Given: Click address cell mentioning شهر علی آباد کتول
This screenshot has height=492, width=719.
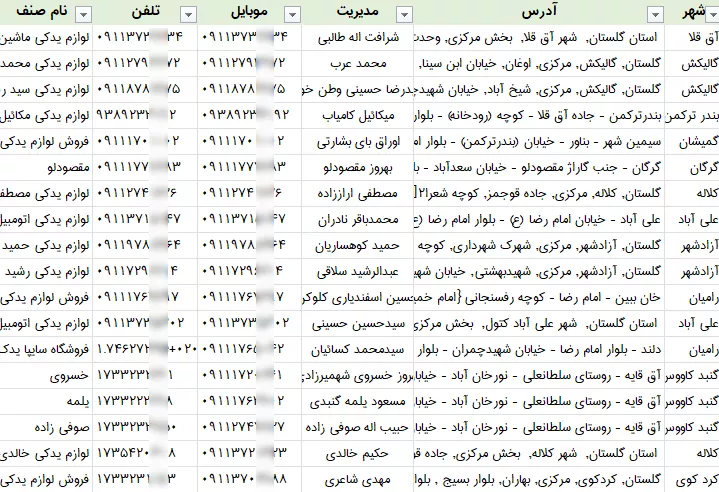Looking at the screenshot, I should [539, 324].
